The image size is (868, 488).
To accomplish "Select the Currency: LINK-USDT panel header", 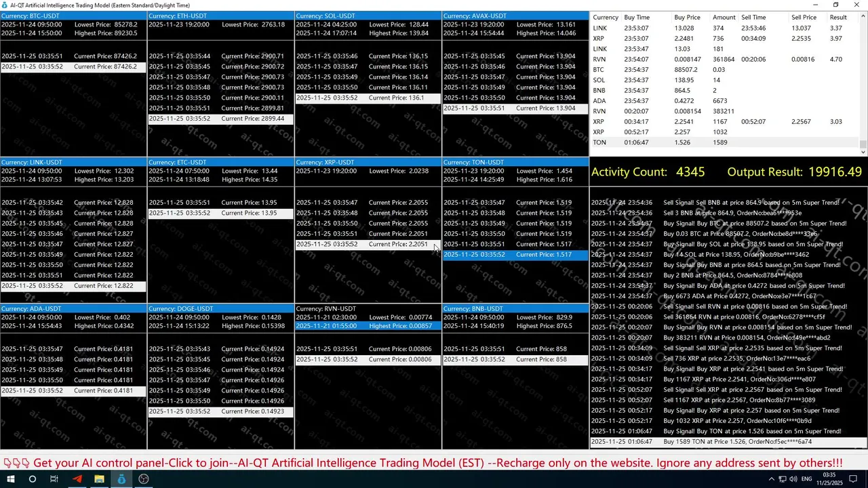I will (x=73, y=162).
